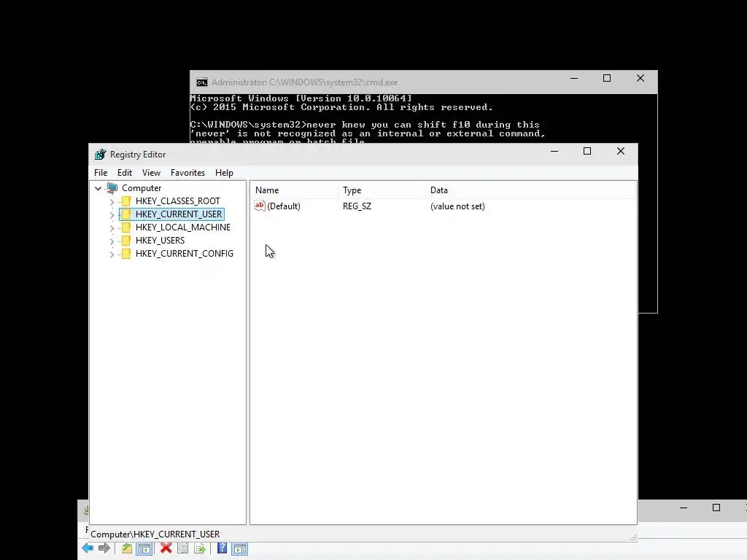Click the HKEY_CURRENT_CONFIG folder icon
The height and width of the screenshot is (560, 747).
point(125,254)
